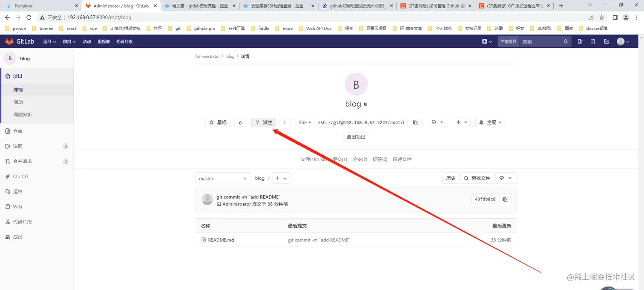The width and height of the screenshot is (644, 290).
Task: Select 活动 under project in sidebar
Action: pos(37,102)
